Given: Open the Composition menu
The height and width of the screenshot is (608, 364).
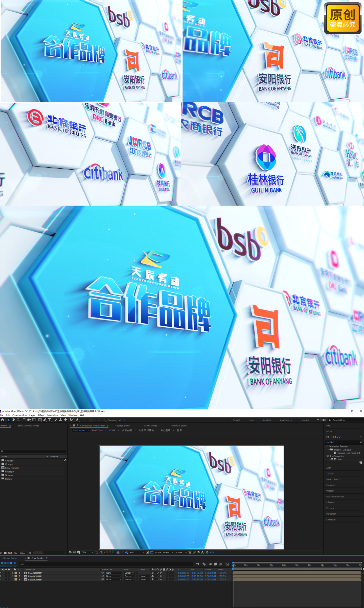Looking at the screenshot, I should [19, 415].
